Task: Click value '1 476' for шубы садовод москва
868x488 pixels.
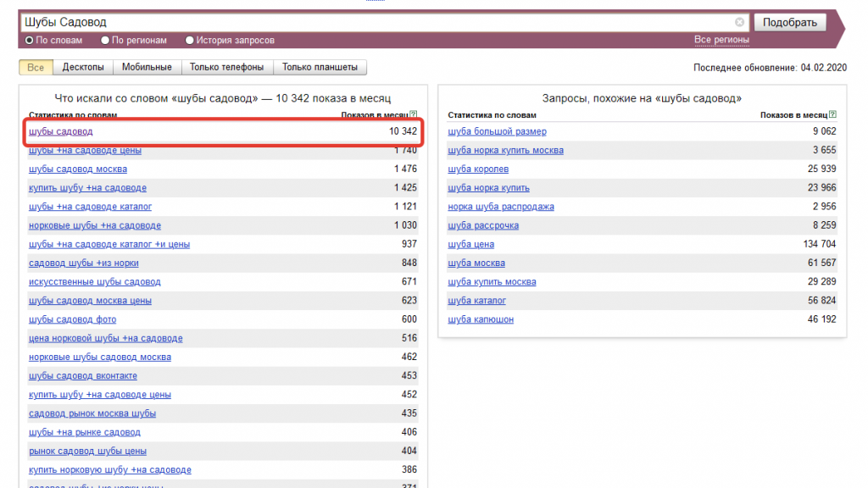Action: (405, 169)
